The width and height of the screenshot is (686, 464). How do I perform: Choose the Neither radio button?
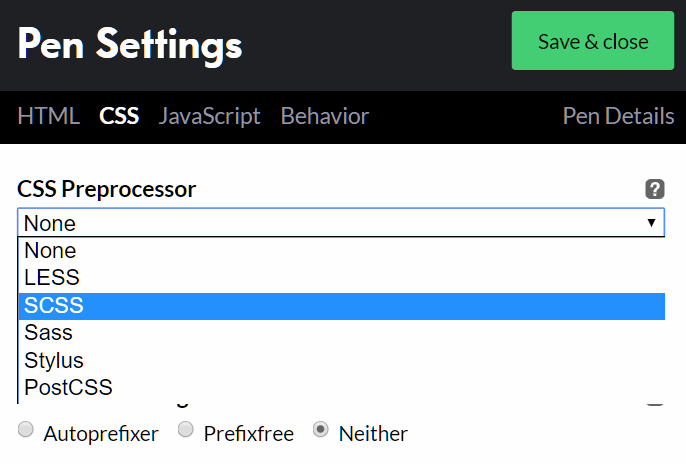[x=321, y=430]
